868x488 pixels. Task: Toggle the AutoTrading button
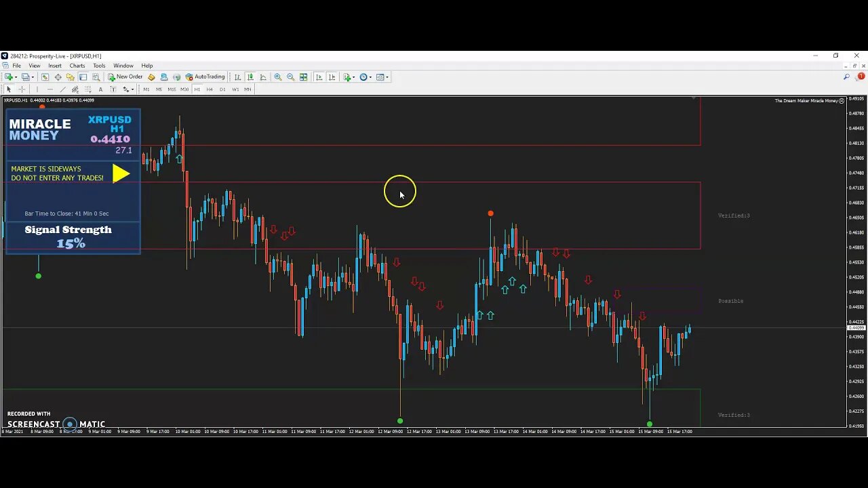[205, 77]
